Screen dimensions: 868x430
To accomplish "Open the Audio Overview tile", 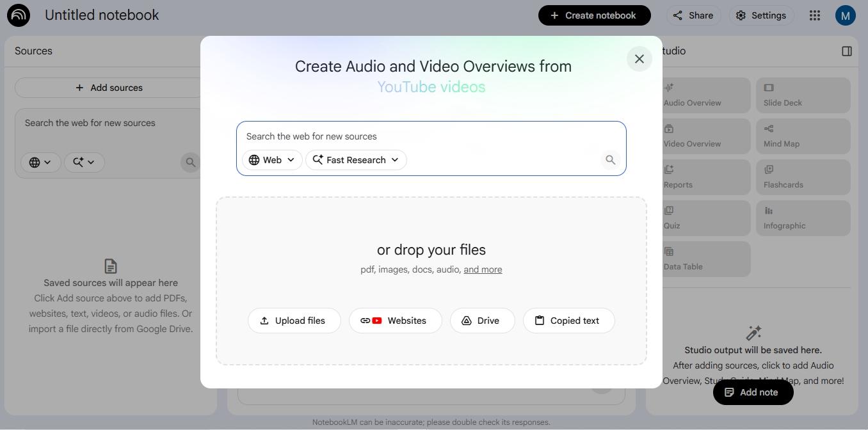I will (x=703, y=95).
